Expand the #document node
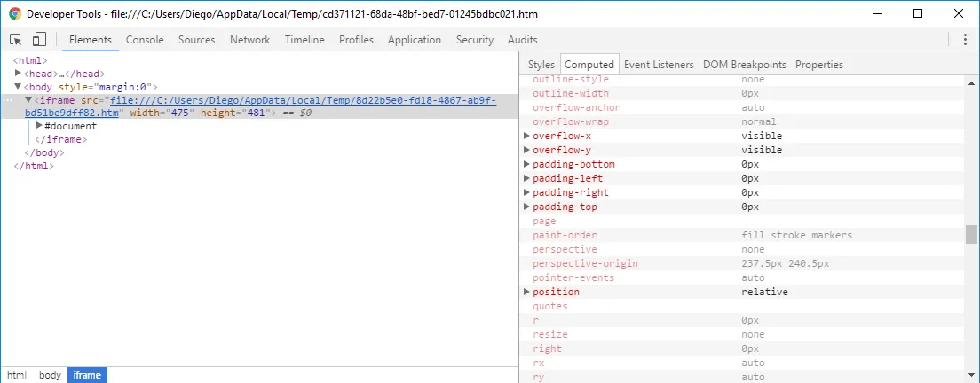 coord(39,126)
